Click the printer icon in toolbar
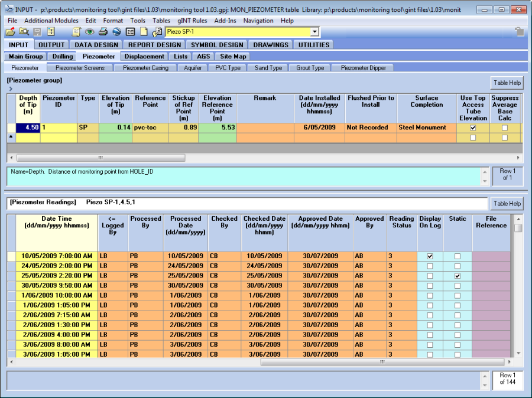Screen dimensions: 532x398 coord(103,32)
